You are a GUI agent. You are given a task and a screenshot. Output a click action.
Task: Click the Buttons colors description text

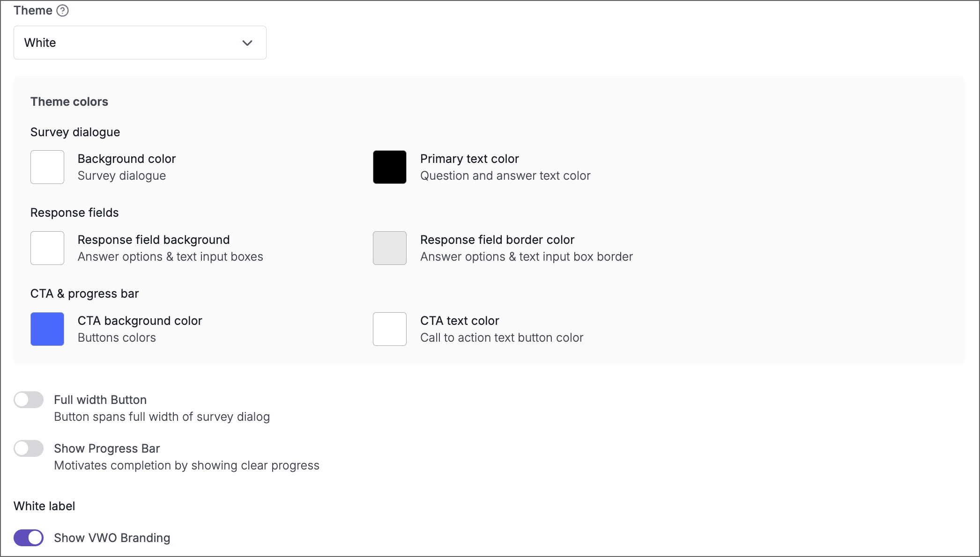tap(117, 337)
